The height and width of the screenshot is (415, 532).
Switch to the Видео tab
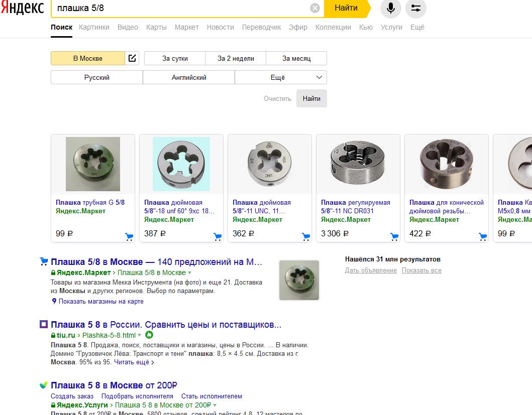[128, 27]
